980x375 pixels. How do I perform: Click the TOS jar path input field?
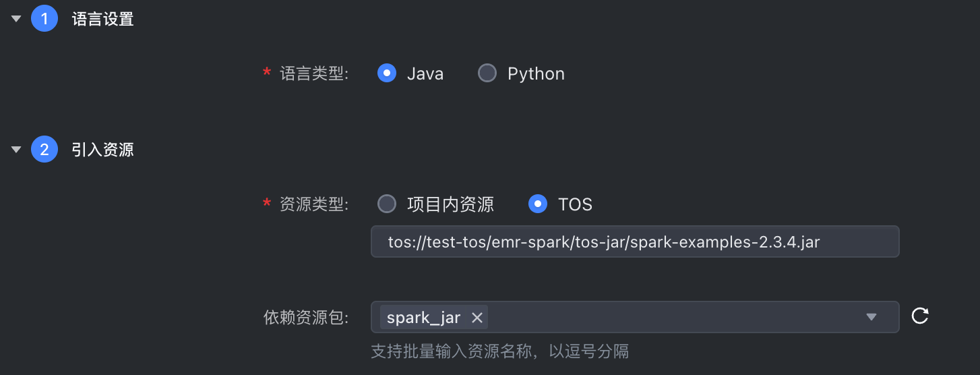click(634, 241)
